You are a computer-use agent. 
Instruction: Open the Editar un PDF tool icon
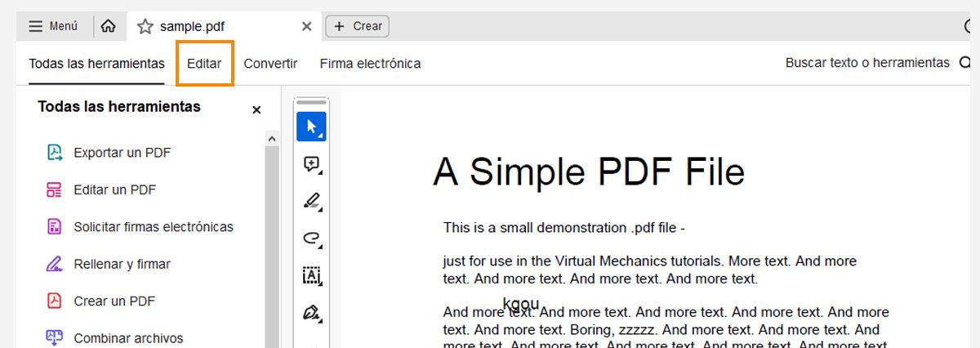point(55,190)
